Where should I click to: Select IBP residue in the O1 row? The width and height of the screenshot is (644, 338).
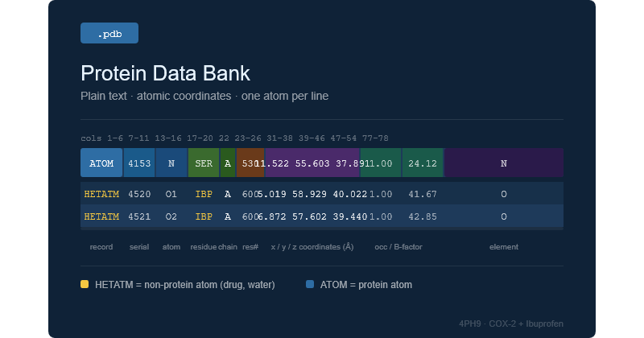click(204, 194)
